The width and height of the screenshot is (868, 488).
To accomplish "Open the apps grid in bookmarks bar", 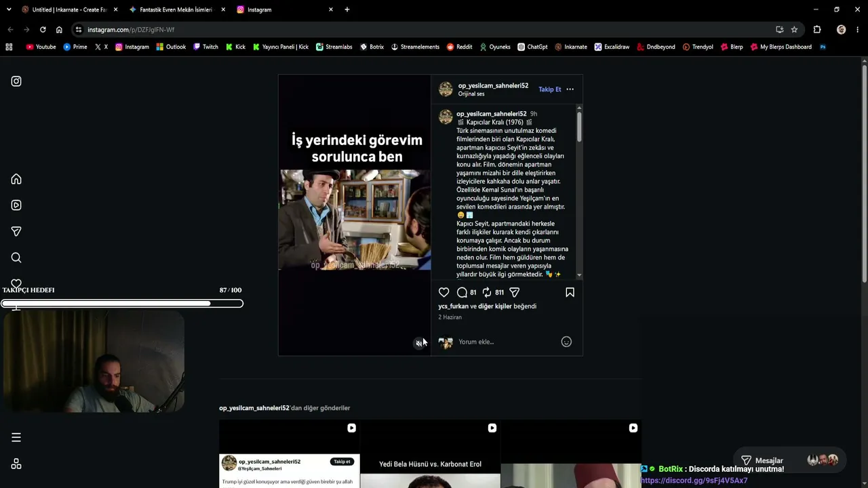I will 9,47.
